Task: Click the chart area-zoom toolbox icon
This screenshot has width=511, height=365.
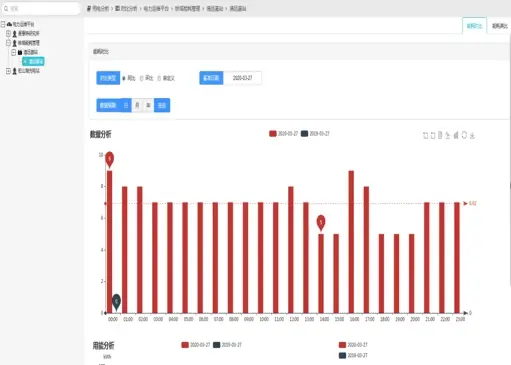Action: [425, 135]
